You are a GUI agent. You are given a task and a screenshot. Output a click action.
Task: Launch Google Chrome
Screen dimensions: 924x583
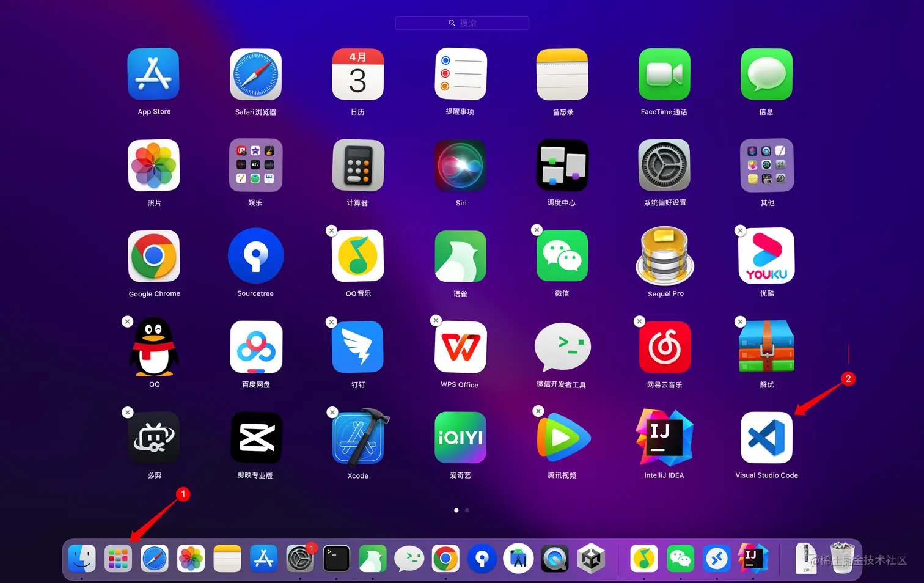point(153,256)
